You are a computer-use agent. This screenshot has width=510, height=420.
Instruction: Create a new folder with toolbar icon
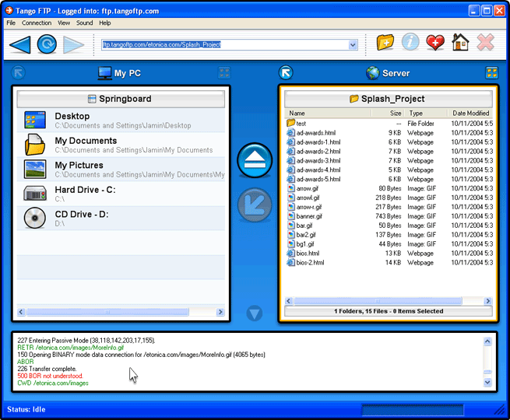(x=385, y=43)
